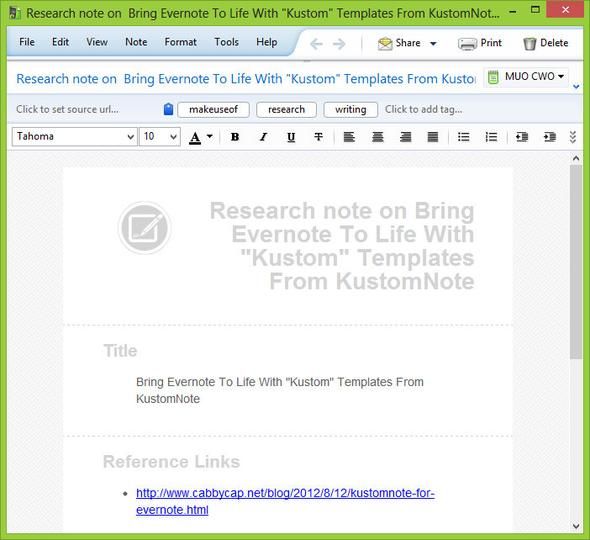Increase indent of the text
This screenshot has height=540, width=590.
(x=550, y=137)
